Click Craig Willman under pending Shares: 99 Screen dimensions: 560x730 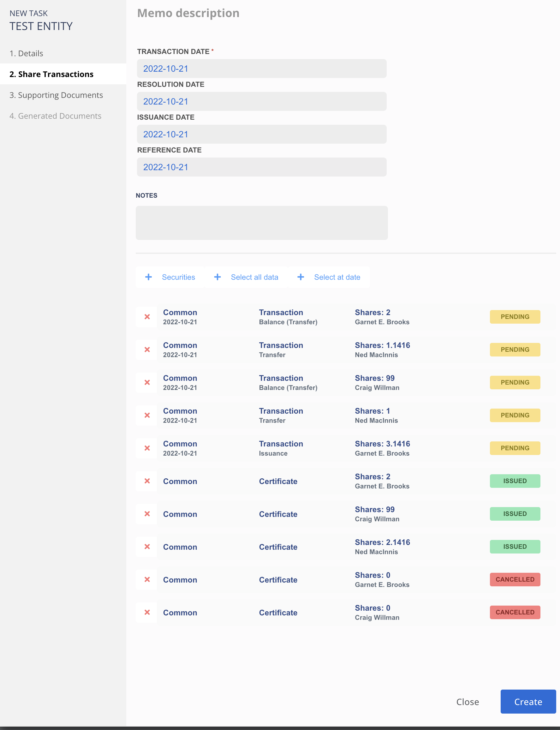click(x=377, y=388)
